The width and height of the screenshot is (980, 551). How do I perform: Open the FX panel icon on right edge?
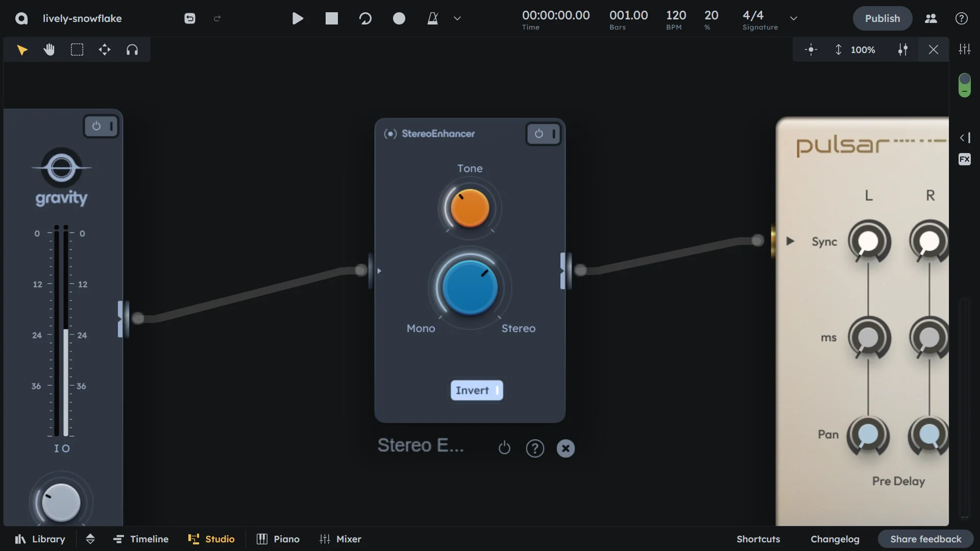tap(965, 159)
